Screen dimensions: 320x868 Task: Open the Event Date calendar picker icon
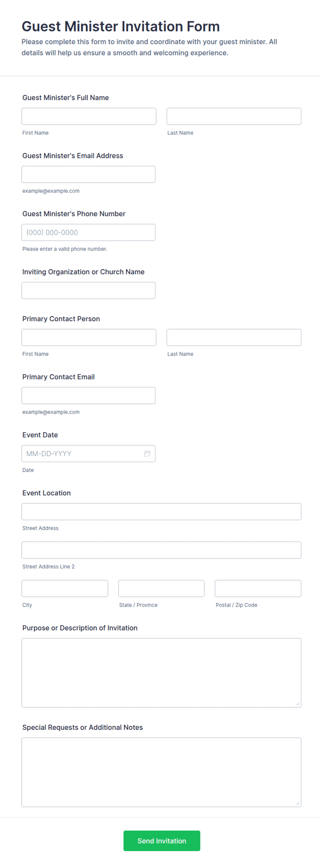(147, 453)
